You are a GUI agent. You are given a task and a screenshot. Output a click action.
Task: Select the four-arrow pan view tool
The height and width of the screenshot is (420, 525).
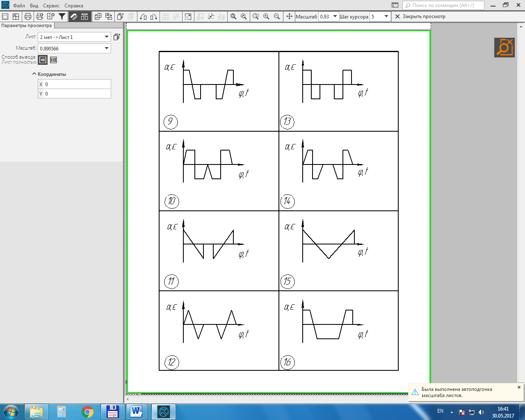[x=289, y=16]
